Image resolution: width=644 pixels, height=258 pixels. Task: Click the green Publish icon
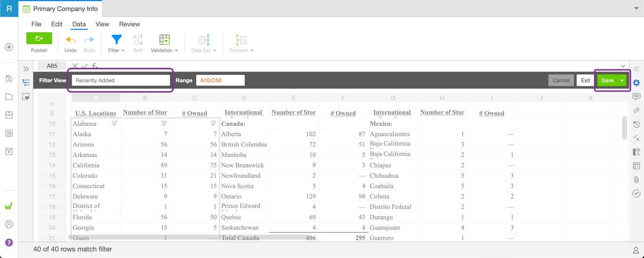tap(39, 39)
